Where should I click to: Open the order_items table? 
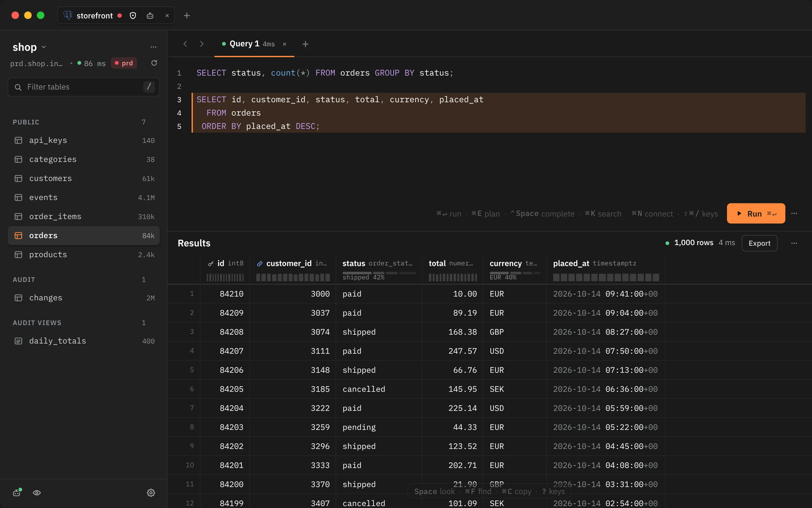83,217
